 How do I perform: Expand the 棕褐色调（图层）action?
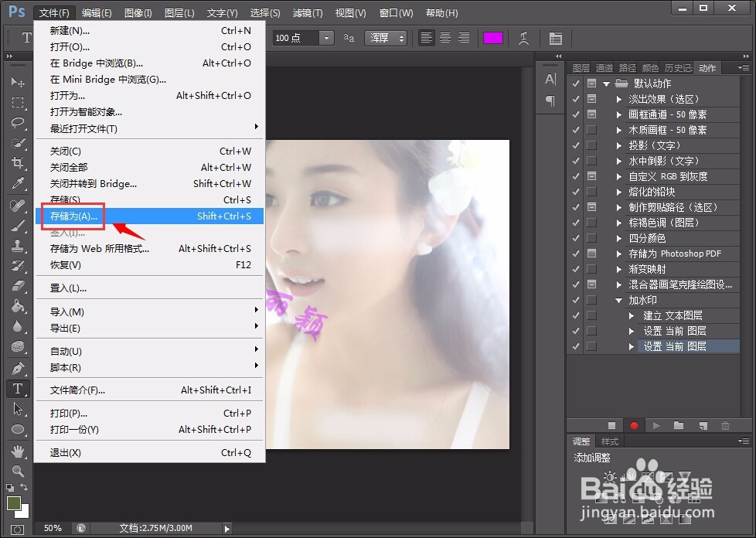(x=619, y=223)
